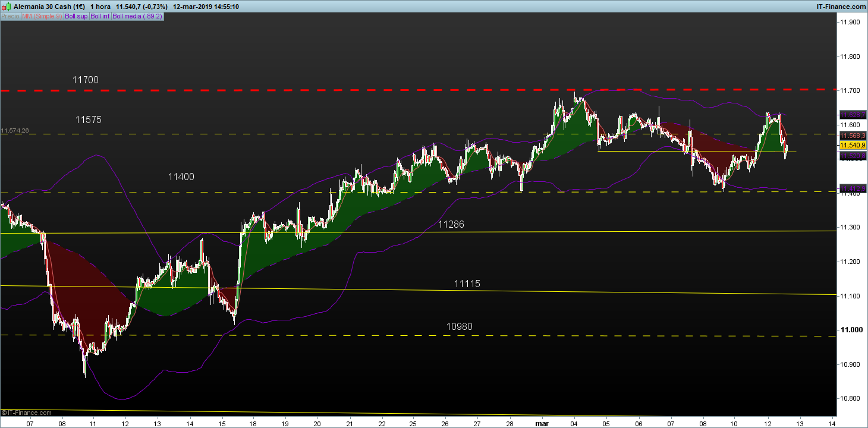The width and height of the screenshot is (868, 428).
Task: Click the 11.574,26 value at the left edge
Action: coord(14,131)
